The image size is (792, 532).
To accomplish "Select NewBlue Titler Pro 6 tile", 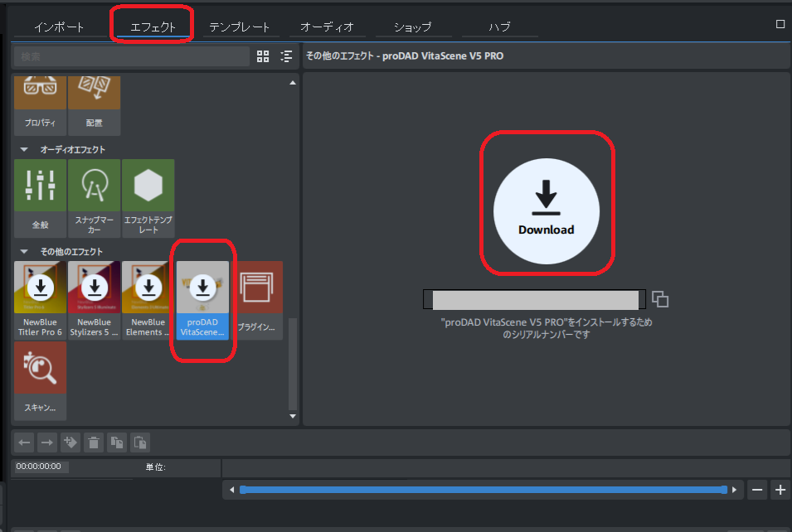I will point(41,298).
